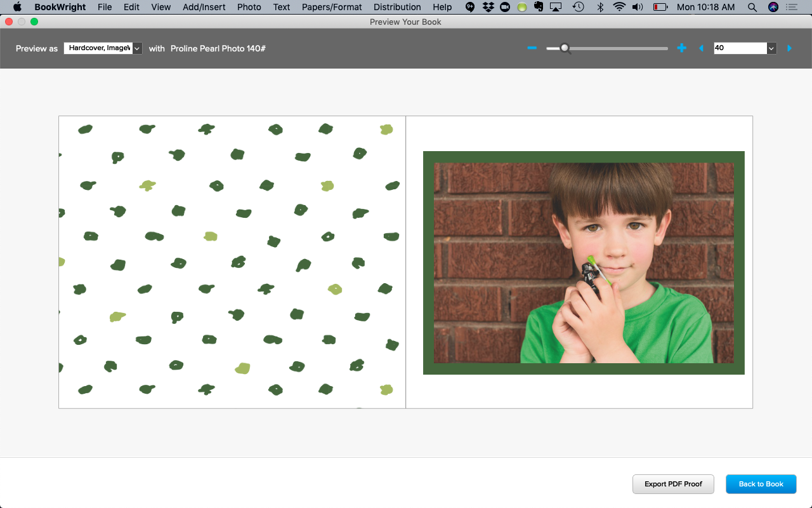Viewport: 812px width, 508px height.
Task: Open the Photo menu
Action: [x=249, y=7]
